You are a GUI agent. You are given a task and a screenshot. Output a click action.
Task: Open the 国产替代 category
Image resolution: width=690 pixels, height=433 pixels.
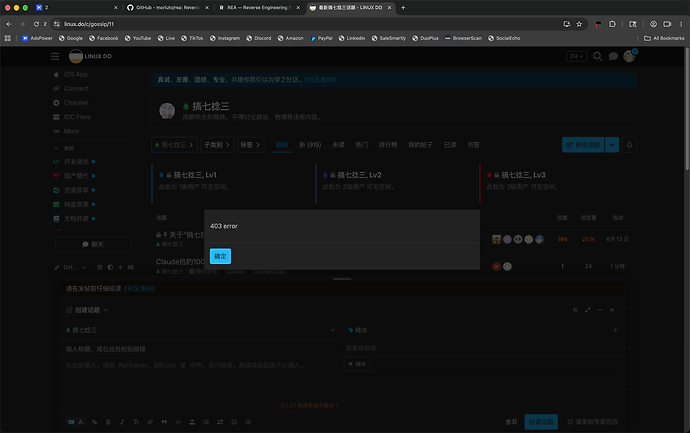pyautogui.click(x=74, y=176)
